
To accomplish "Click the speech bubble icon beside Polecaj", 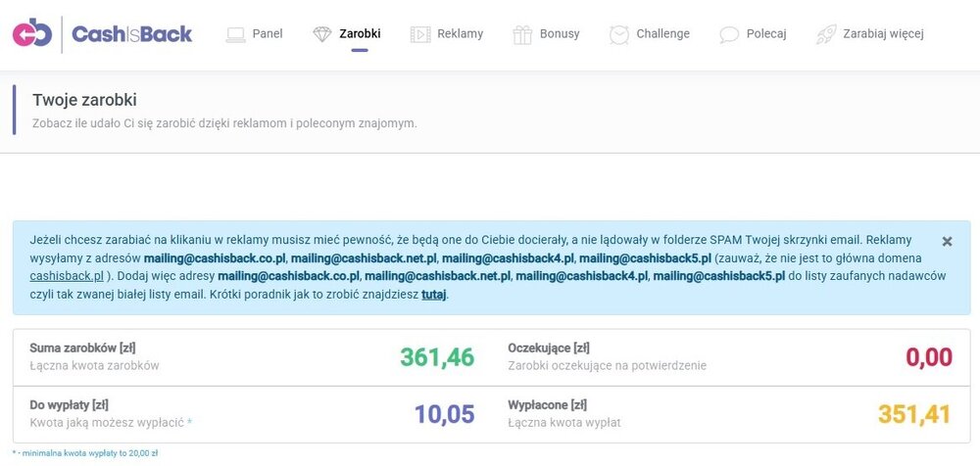I will click(729, 34).
